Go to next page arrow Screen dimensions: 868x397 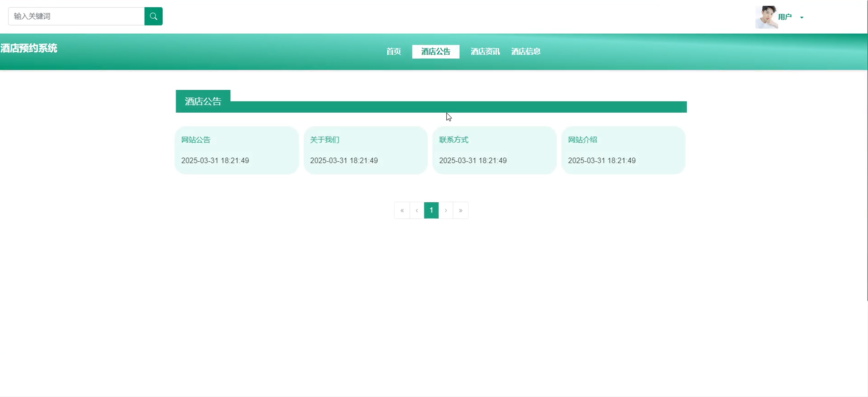point(446,210)
